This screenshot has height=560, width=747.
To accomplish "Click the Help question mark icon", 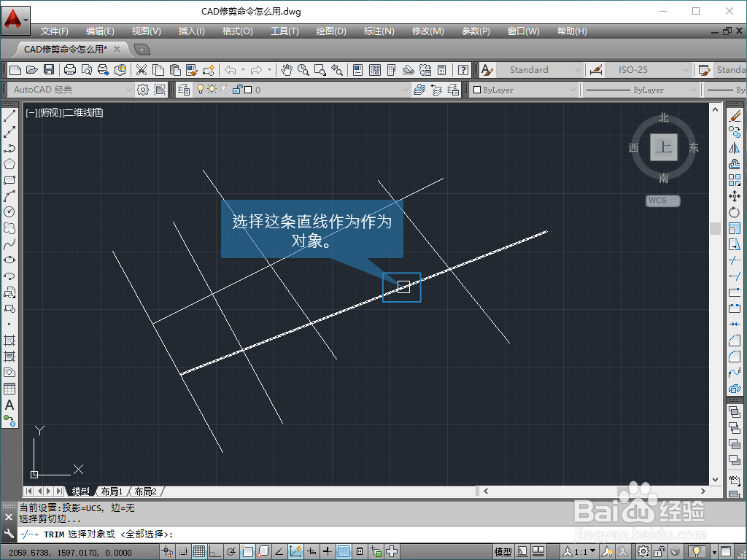I will pos(462,70).
